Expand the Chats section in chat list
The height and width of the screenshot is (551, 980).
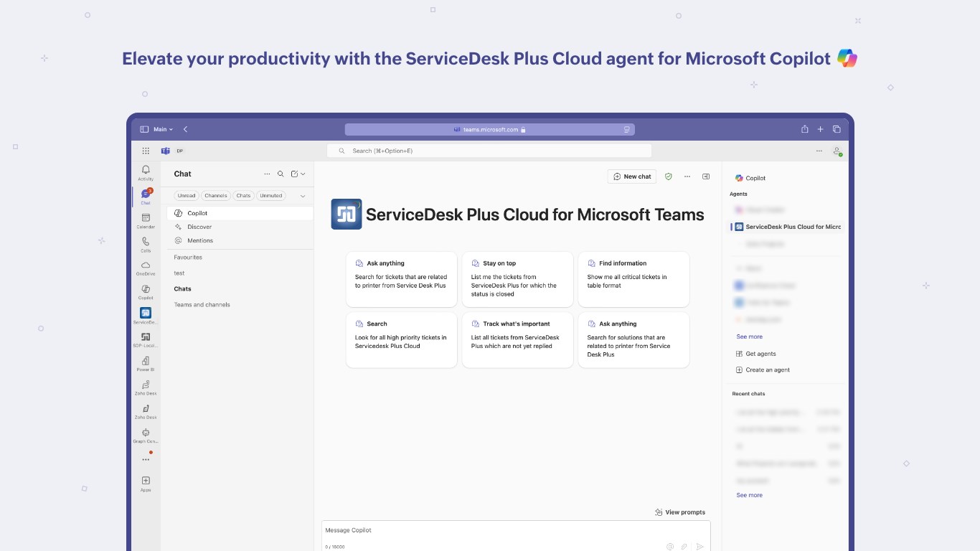click(182, 288)
